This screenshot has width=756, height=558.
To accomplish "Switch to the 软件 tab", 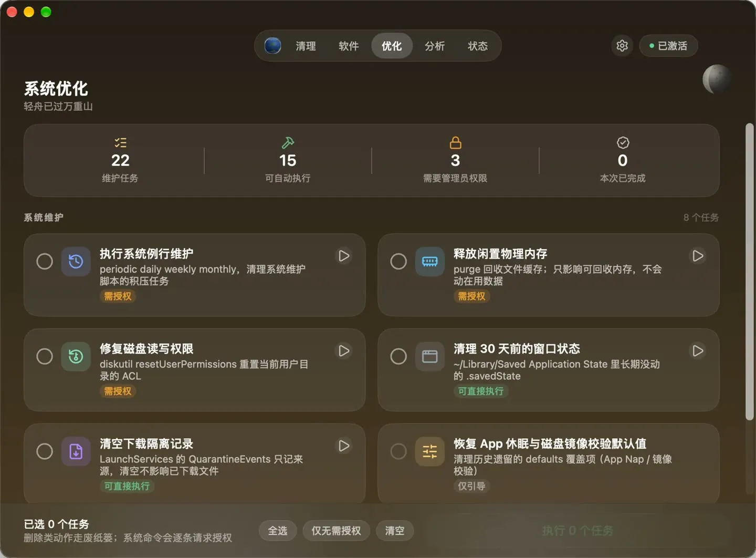I will click(x=349, y=46).
